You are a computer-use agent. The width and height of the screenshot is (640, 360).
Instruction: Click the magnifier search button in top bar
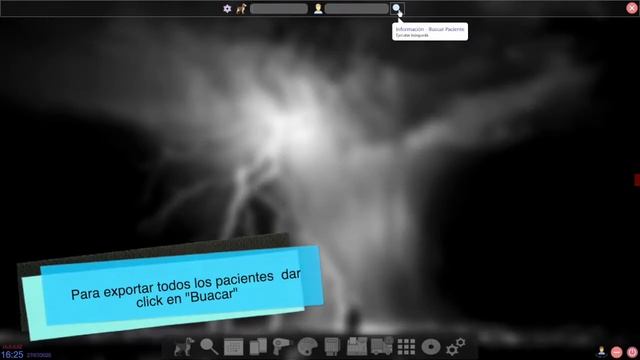point(396,8)
